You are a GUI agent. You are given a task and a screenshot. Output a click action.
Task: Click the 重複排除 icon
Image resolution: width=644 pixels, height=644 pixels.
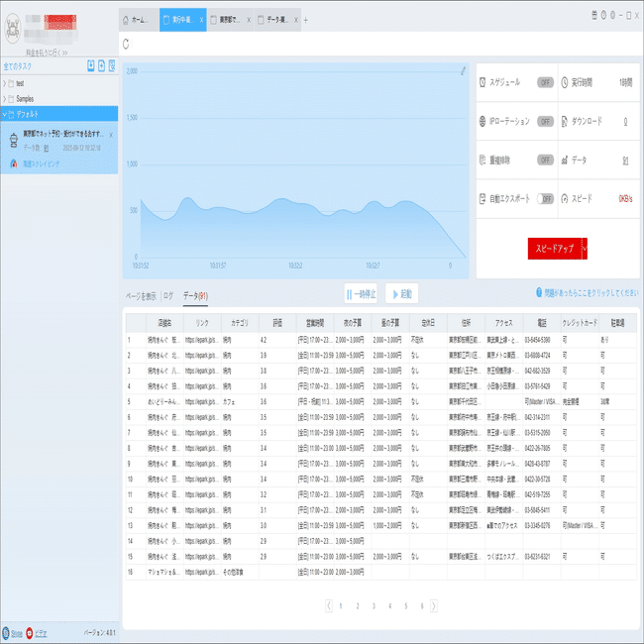[483, 160]
